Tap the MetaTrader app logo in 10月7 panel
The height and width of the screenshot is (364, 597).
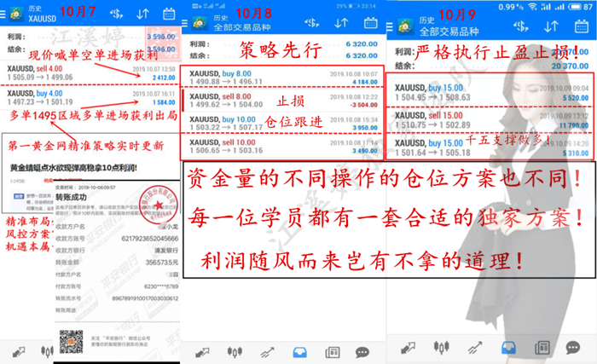(x=16, y=14)
